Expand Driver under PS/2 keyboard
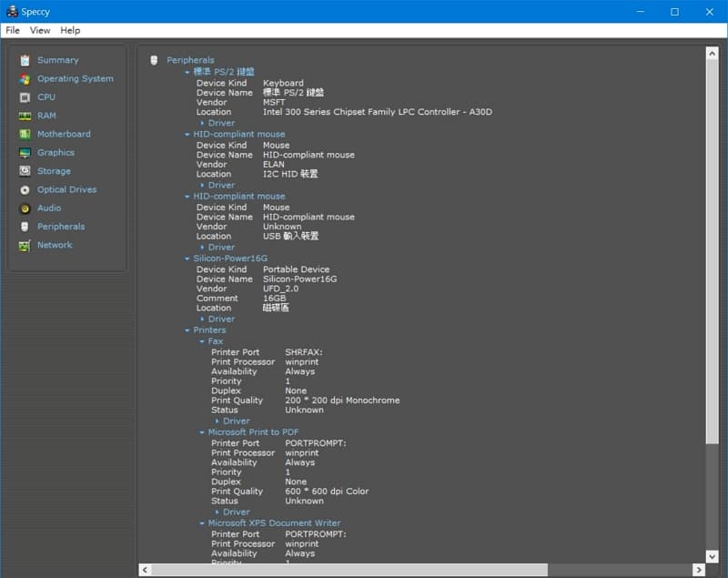Viewport: 728px width, 578px height. pyautogui.click(x=202, y=124)
